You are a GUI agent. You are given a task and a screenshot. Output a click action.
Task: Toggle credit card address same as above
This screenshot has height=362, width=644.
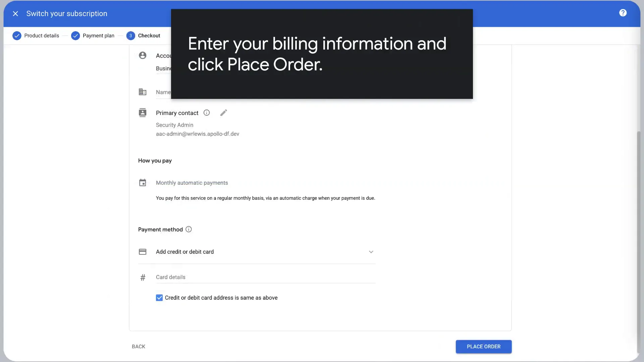pos(159,297)
